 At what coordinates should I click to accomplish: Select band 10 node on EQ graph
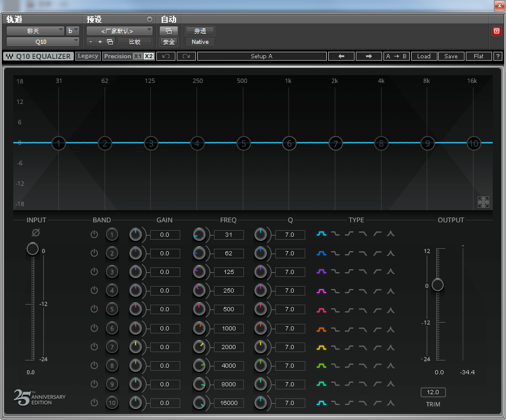pos(474,143)
